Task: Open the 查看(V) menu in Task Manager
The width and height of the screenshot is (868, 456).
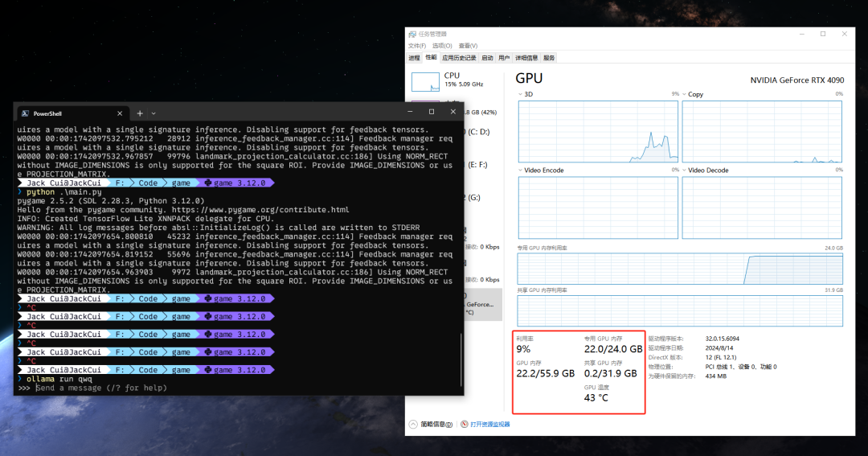Action: (x=468, y=46)
